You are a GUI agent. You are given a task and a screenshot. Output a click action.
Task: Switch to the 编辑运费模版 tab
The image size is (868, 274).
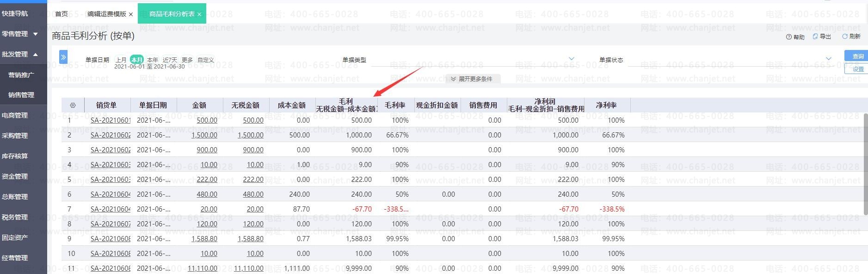(x=107, y=14)
